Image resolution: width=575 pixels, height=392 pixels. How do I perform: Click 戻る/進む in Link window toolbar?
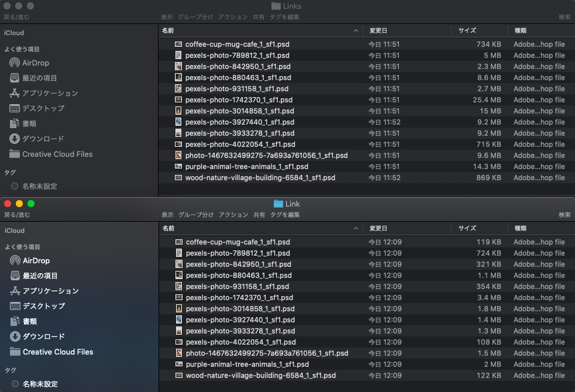tap(17, 215)
